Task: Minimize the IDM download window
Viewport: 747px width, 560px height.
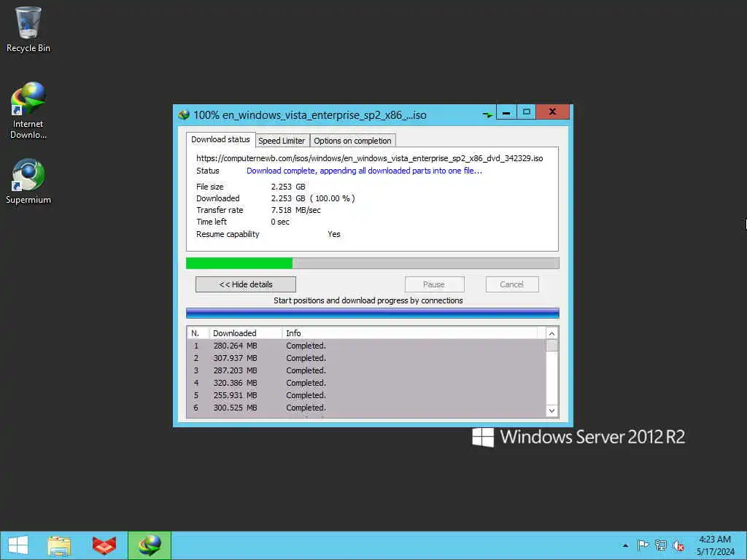Action: 506,112
